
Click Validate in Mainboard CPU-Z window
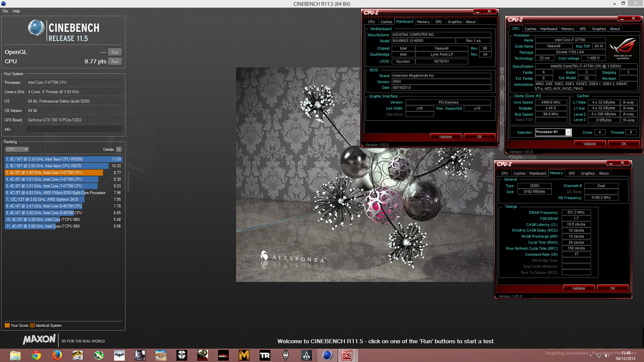tap(446, 137)
